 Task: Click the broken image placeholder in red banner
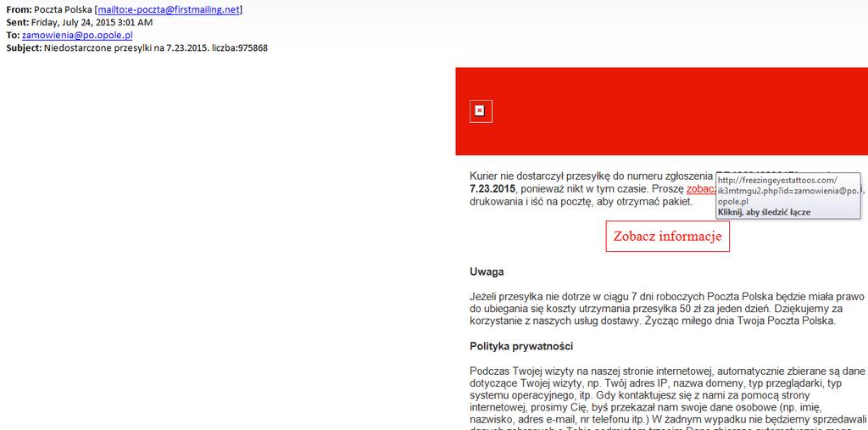coord(481,111)
